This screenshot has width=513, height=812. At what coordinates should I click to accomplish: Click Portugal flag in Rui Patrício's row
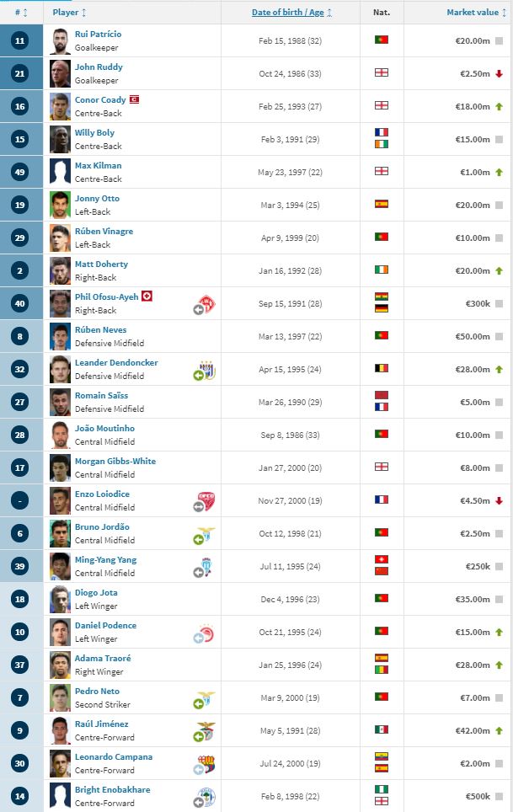point(381,40)
